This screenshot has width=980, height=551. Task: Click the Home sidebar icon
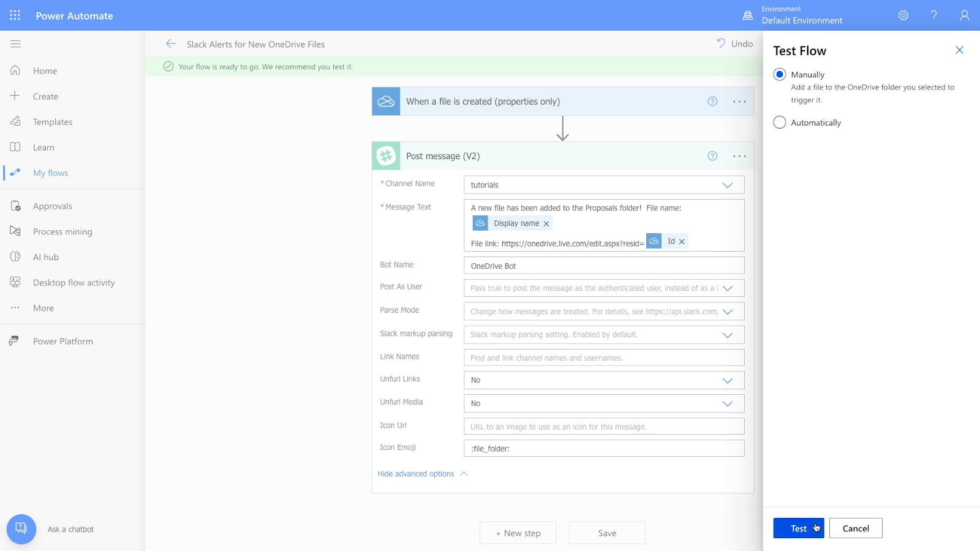tap(15, 70)
